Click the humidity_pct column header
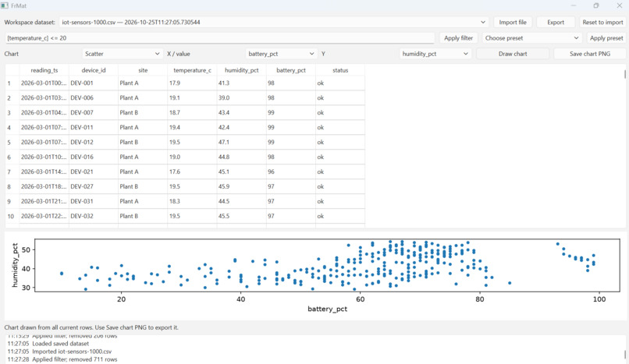 (x=241, y=70)
